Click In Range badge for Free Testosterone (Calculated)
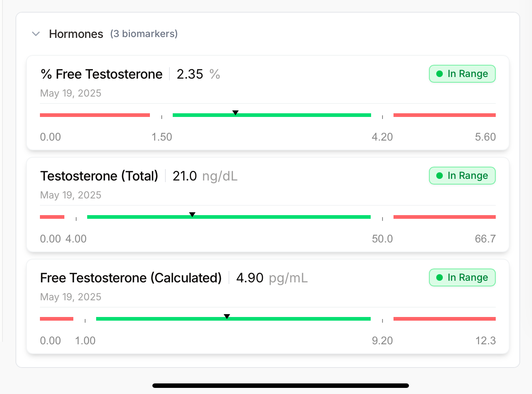 [x=462, y=277]
